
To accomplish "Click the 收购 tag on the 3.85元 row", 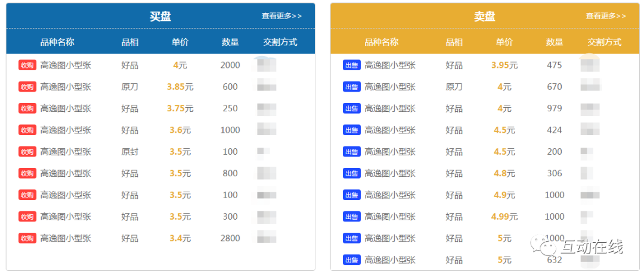I will [27, 87].
